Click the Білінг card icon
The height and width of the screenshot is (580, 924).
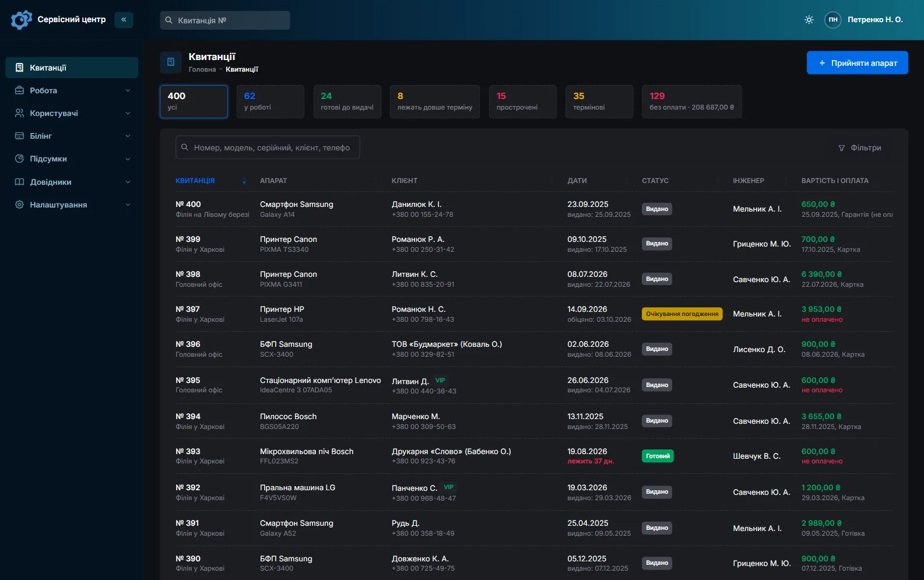[19, 136]
